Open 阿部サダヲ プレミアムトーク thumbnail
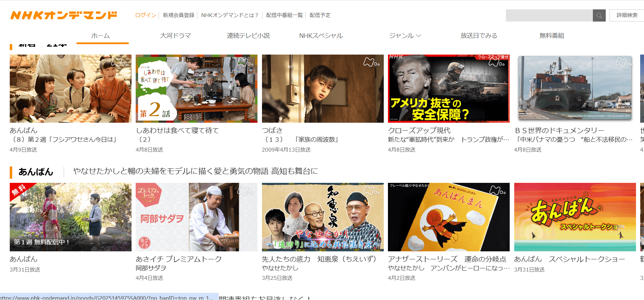Screen dimensions: 644x300 coord(197,217)
